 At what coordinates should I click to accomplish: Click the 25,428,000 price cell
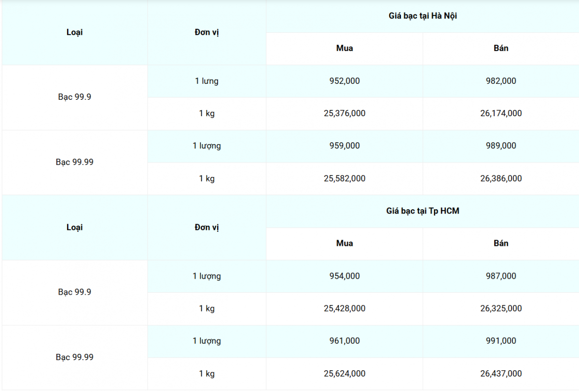click(345, 309)
